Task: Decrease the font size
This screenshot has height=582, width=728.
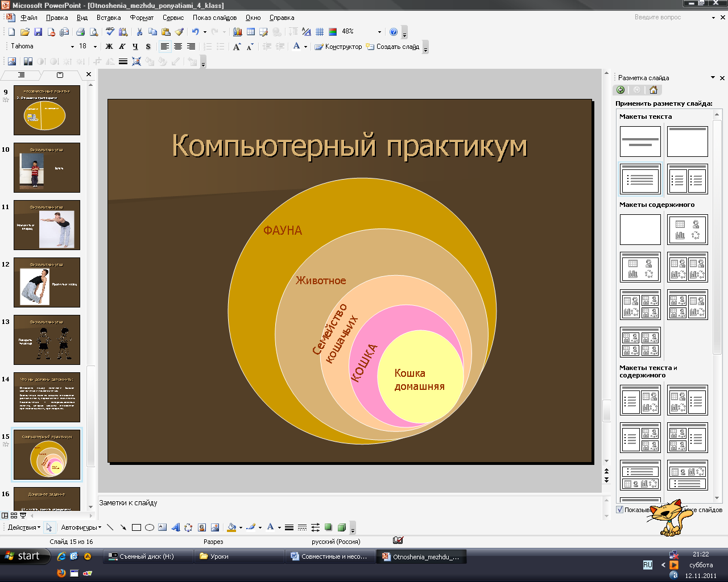Action: [x=250, y=47]
